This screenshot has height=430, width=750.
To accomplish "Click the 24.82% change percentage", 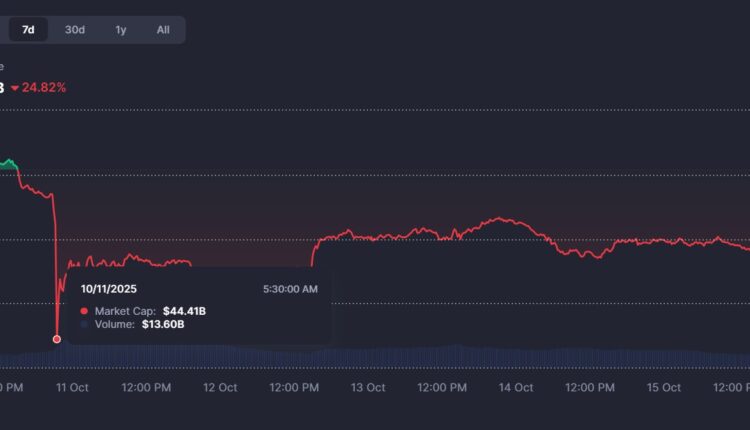I will (45, 88).
